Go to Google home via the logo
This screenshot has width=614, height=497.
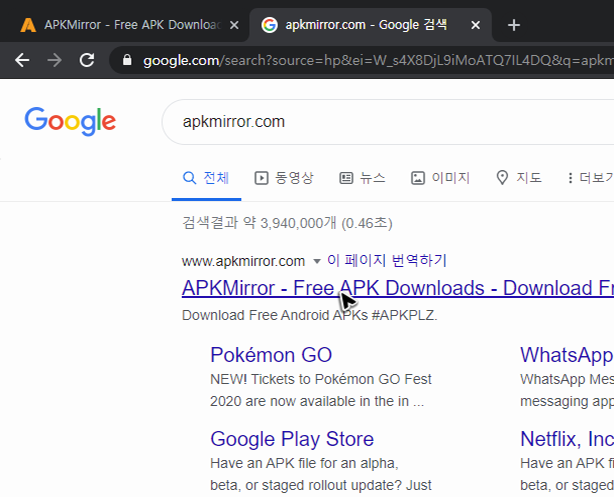(70, 121)
